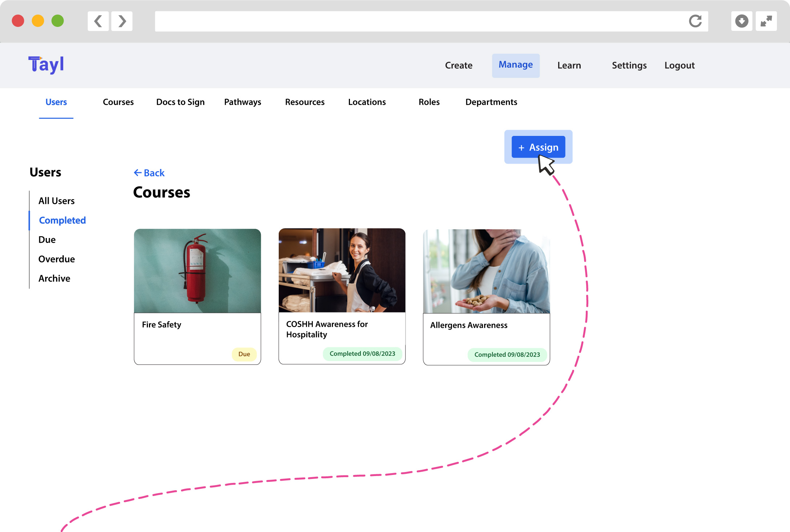Open the Manage top menu
Screen dimensions: 790x532
(x=515, y=65)
